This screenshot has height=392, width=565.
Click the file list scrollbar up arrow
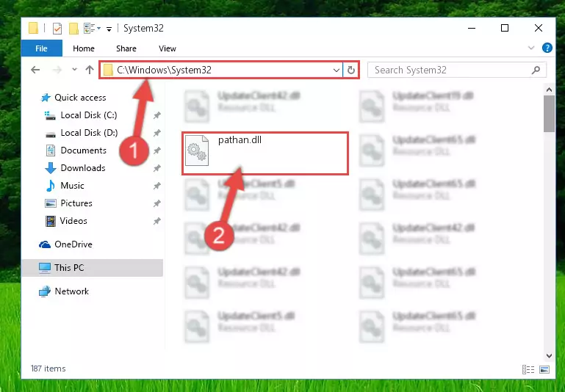coord(549,90)
